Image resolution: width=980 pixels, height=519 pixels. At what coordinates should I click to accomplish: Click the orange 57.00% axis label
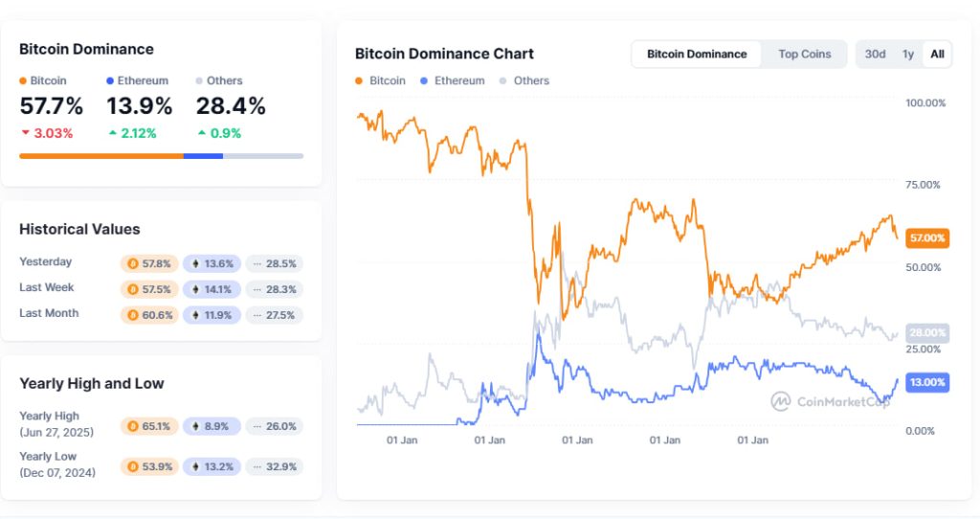coord(926,237)
